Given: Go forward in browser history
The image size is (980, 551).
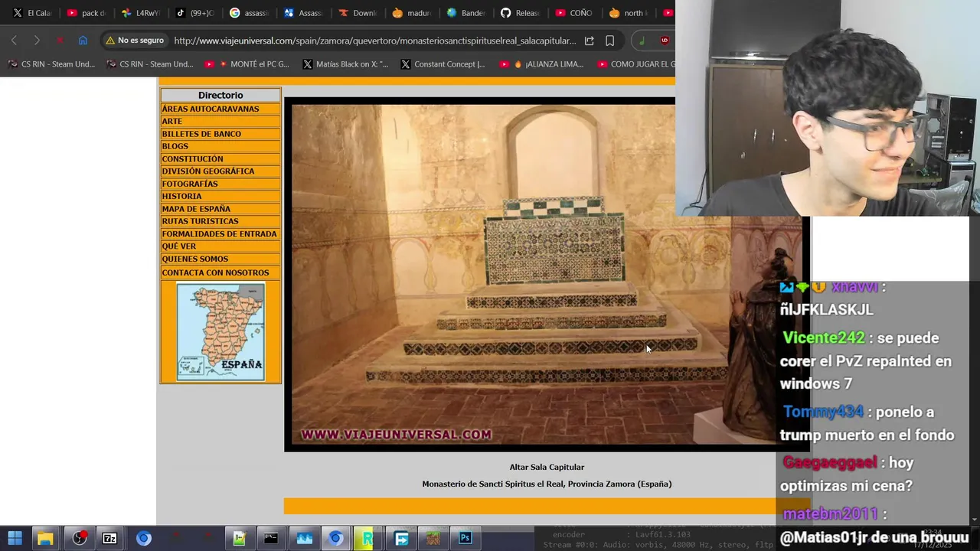Looking at the screenshot, I should tap(37, 41).
